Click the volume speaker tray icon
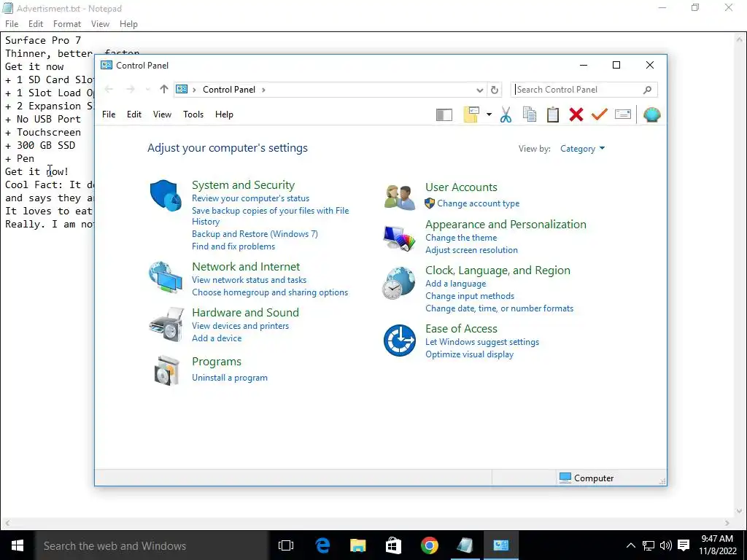Image resolution: width=747 pixels, height=560 pixels. 665,545
